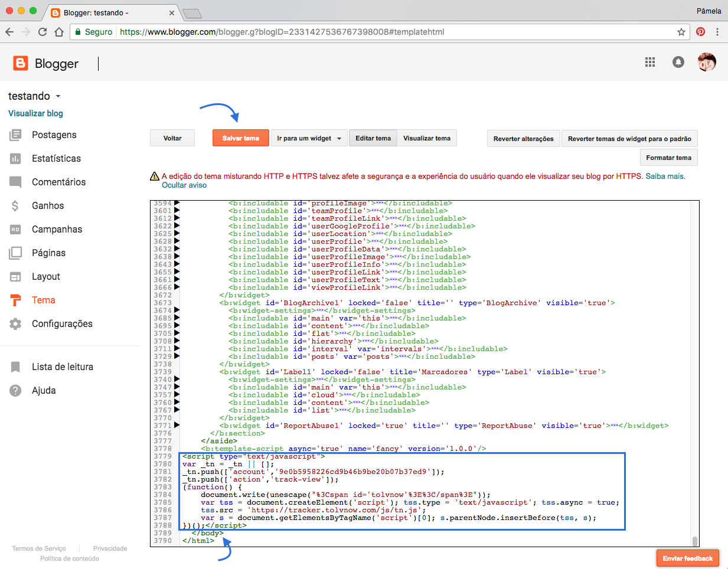Select the Editar tema tab
Image resolution: width=728 pixels, height=569 pixels.
pos(373,138)
